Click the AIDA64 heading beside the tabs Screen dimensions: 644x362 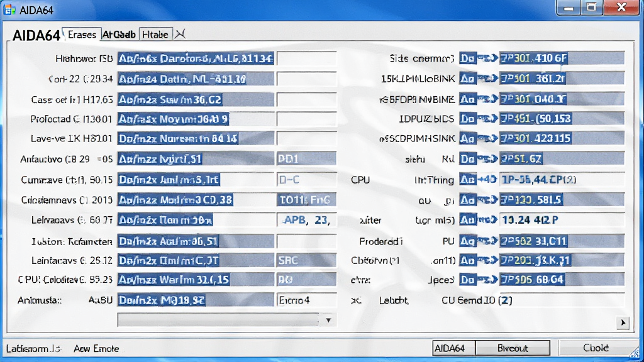tap(36, 36)
